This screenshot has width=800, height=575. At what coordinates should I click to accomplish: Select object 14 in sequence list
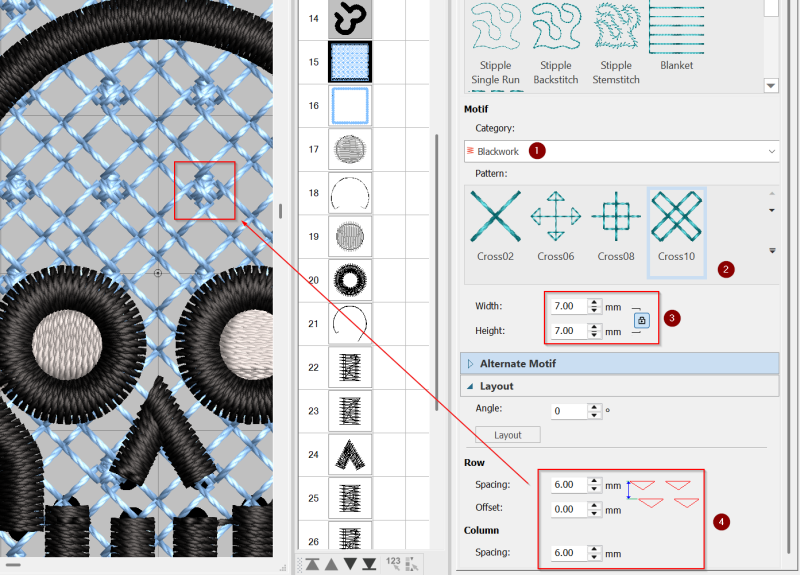[x=350, y=18]
